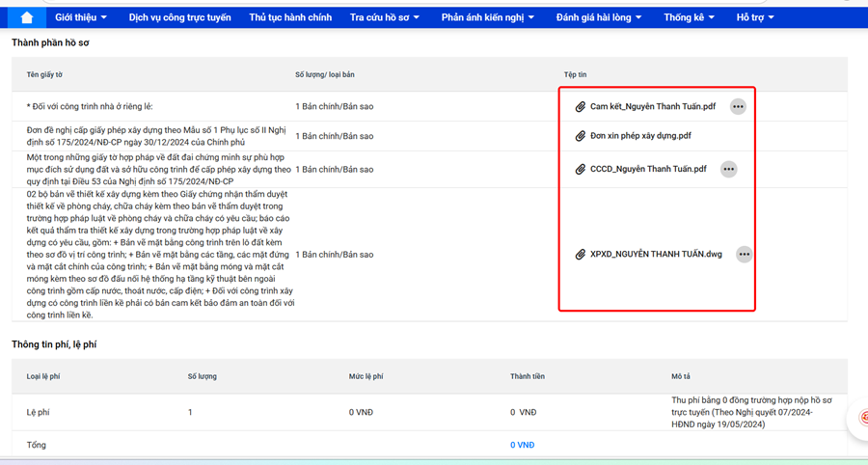Select the 'Mức lệ phí' column header
Viewport: 868px width, 465px height.
pyautogui.click(x=366, y=376)
